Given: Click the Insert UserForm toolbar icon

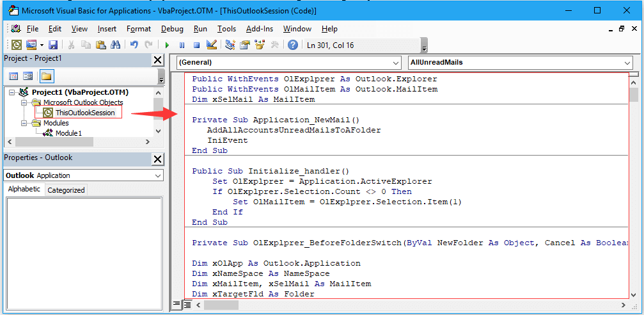Looking at the screenshot, I should tap(31, 45).
